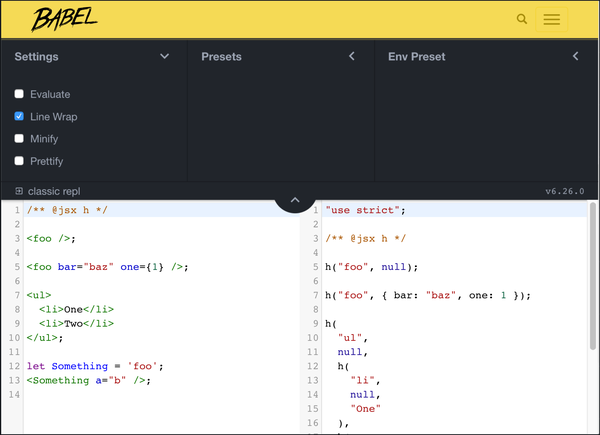Click the "use strict"; output line

pyautogui.click(x=365, y=210)
